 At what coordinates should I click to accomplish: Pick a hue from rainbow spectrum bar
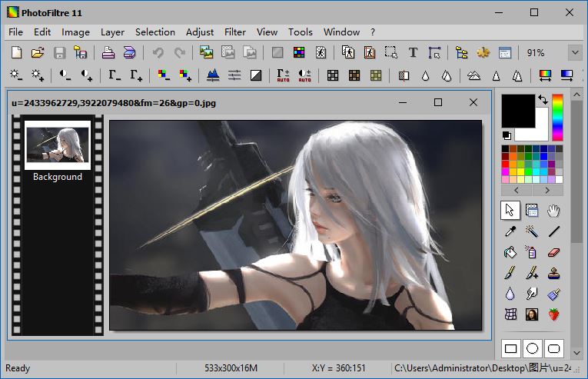coord(557,118)
